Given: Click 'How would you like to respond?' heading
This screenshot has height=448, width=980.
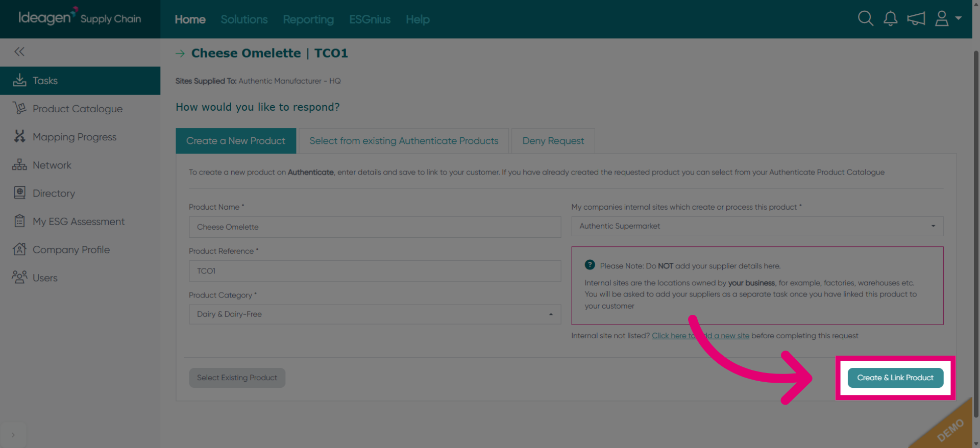Looking at the screenshot, I should click(258, 107).
